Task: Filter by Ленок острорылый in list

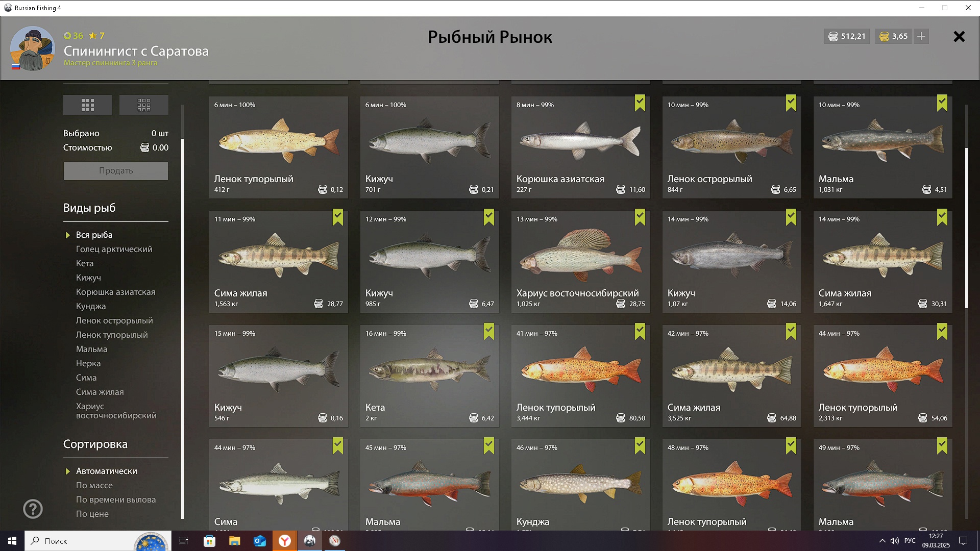Action: click(x=114, y=320)
